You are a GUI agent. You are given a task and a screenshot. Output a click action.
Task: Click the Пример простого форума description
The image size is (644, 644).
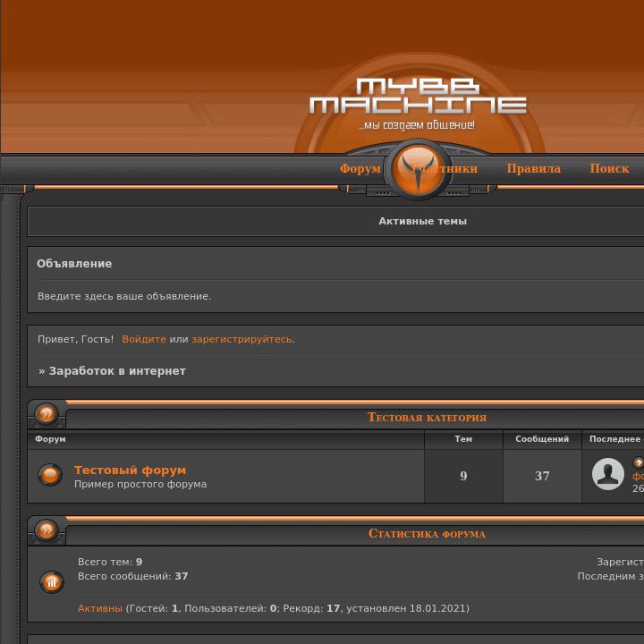(140, 484)
